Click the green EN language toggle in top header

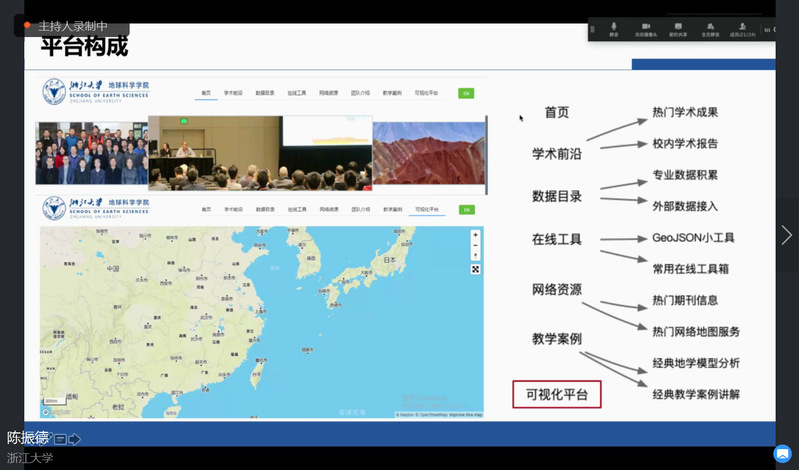point(465,93)
